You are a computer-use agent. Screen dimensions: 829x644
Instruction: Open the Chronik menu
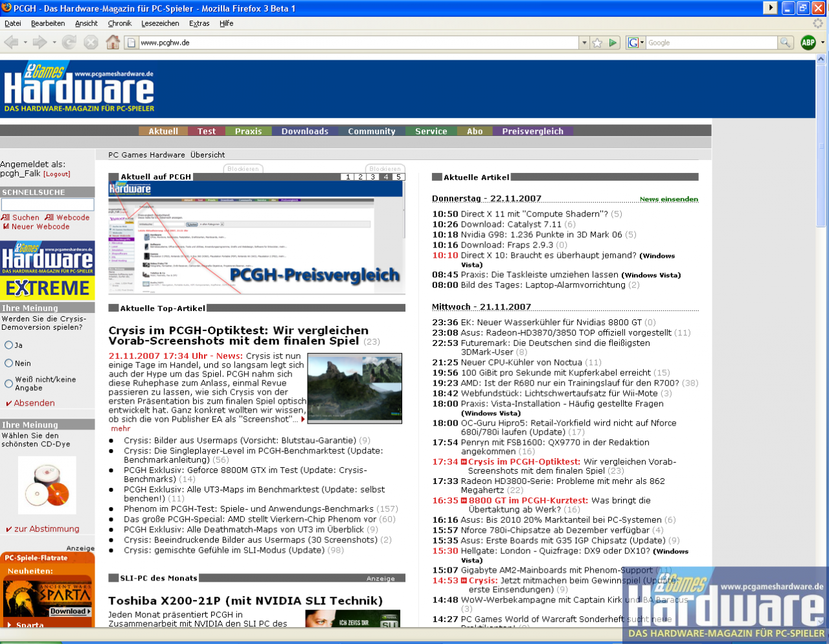pos(120,23)
